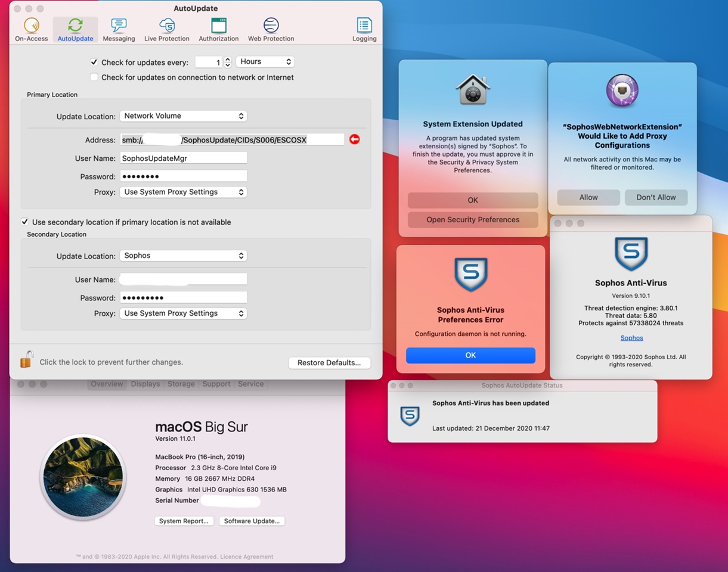Click the red arrow beside the Address field
728x572 pixels.
click(355, 139)
